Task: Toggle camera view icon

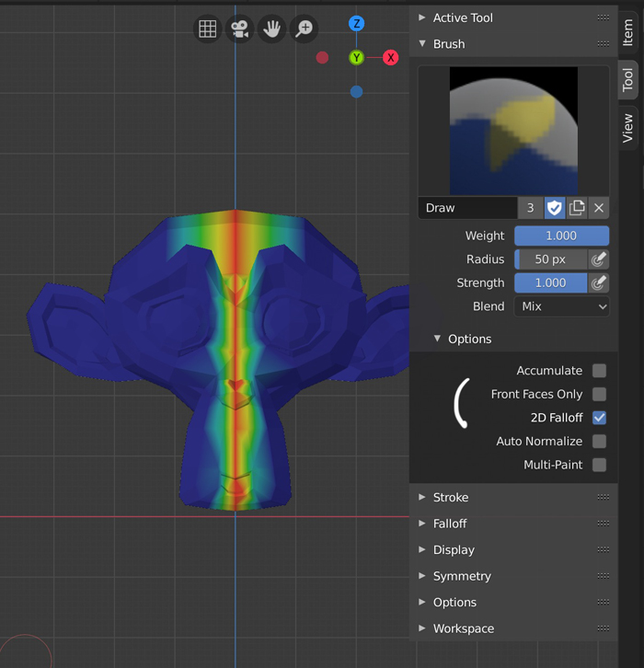Action: [240, 29]
